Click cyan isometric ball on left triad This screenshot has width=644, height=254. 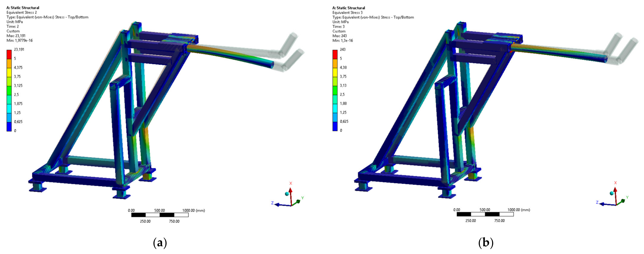pos(287,194)
